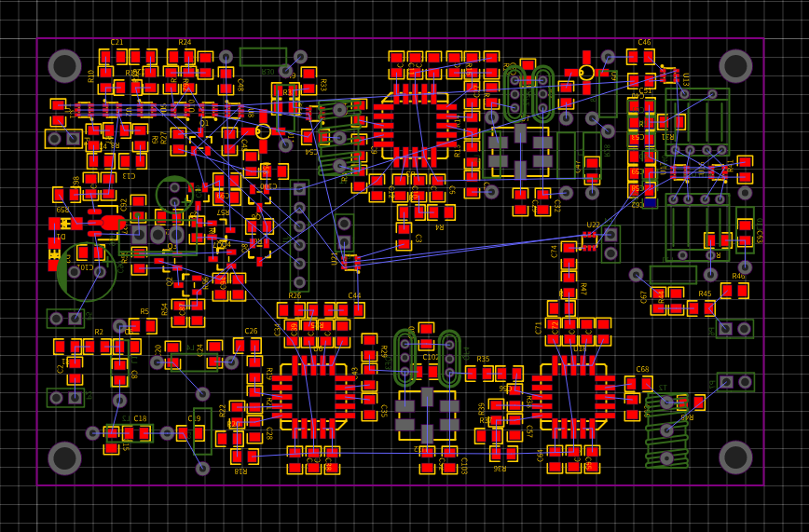
Task: Click the C18 capacitor footprint
Action: (x=137, y=433)
